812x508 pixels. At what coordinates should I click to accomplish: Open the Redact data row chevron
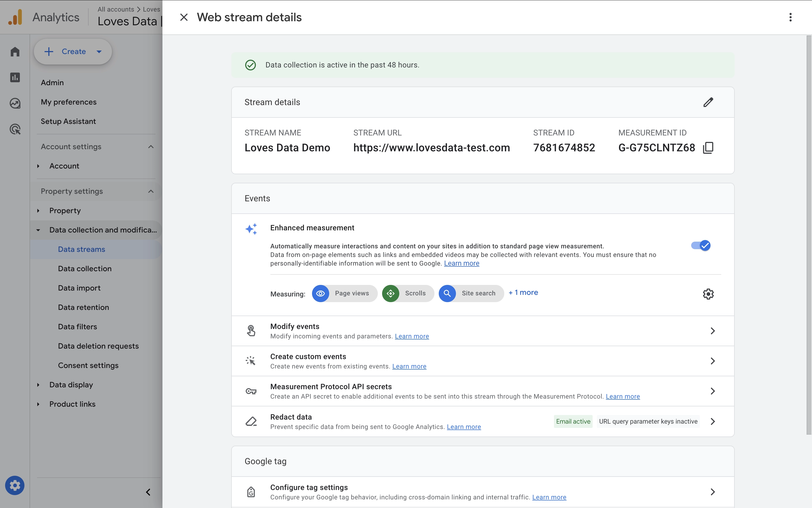tap(713, 421)
